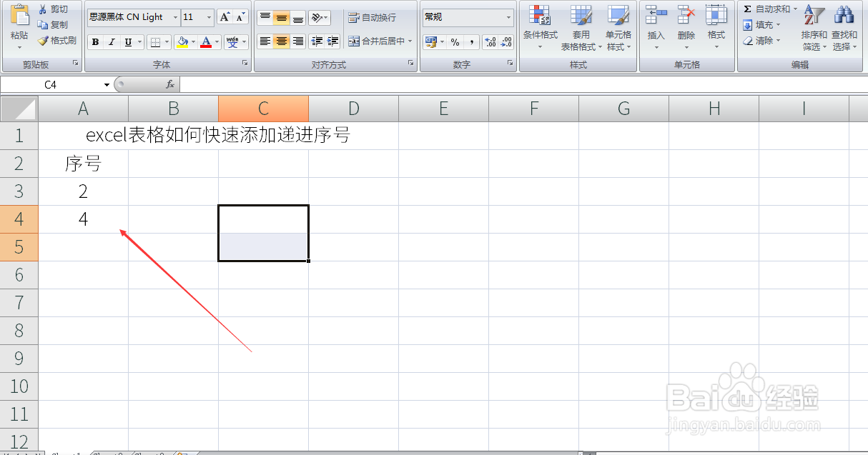Open Sort & Filter (排序和筛选)
Screen dimensions: 868x455
(x=814, y=29)
